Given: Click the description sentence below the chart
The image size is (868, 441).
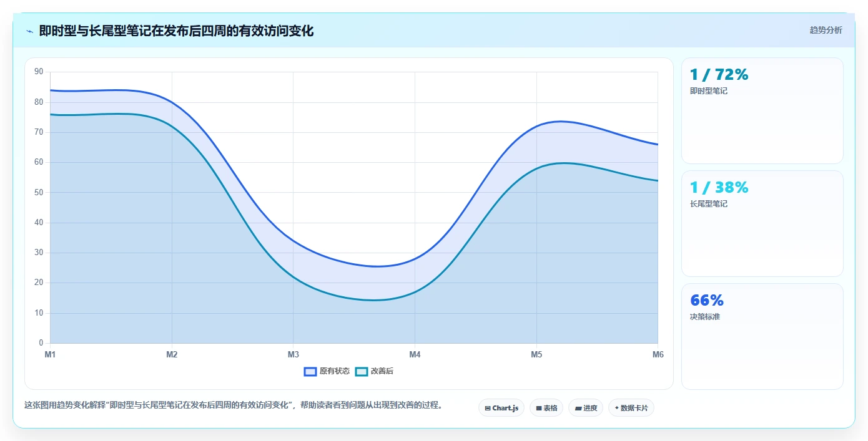Looking at the screenshot, I should pyautogui.click(x=234, y=405).
